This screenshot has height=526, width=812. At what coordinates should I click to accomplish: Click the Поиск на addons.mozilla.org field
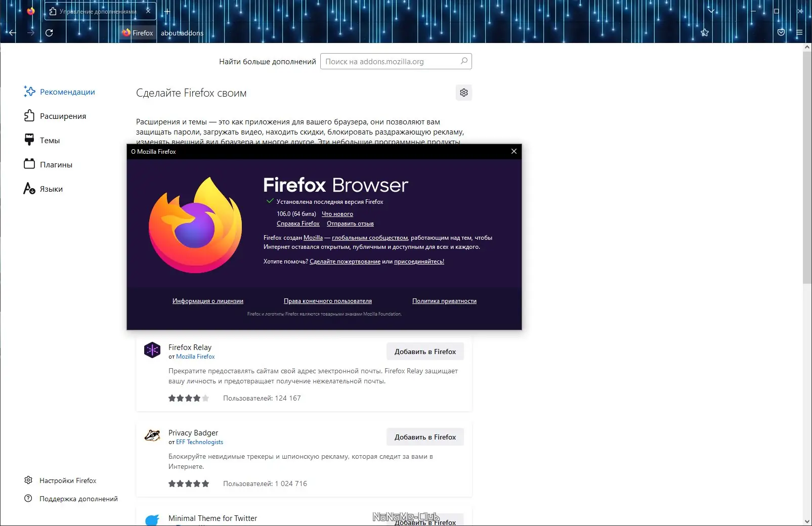396,61
